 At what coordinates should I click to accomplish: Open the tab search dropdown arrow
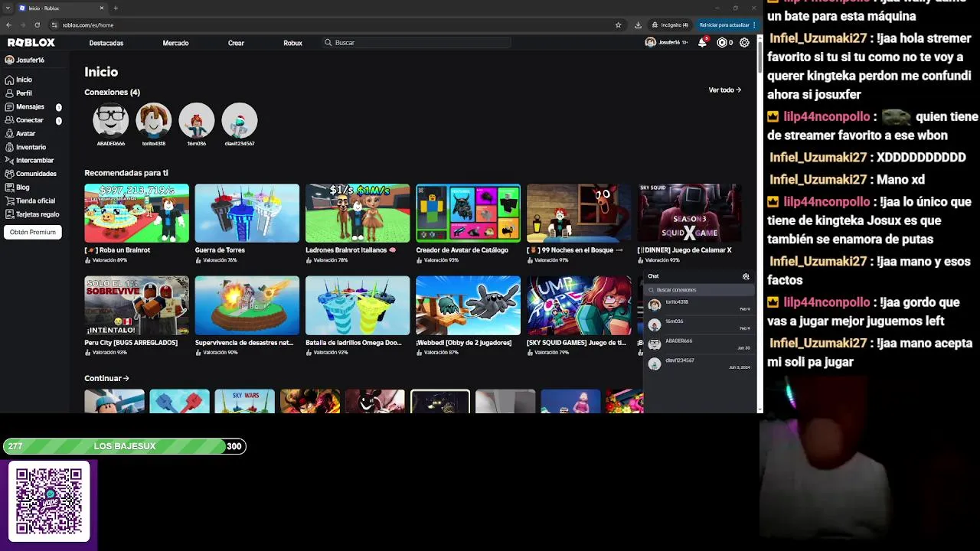(7, 8)
